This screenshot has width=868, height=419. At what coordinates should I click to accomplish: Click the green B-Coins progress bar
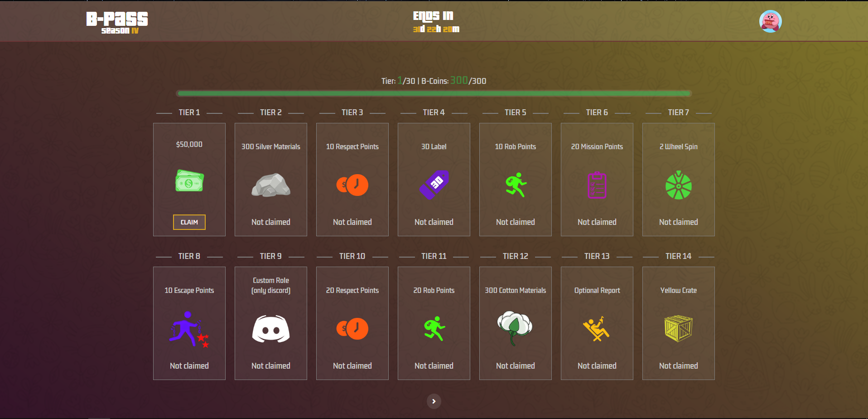point(434,93)
